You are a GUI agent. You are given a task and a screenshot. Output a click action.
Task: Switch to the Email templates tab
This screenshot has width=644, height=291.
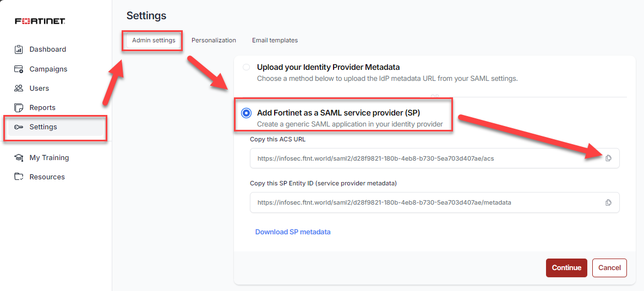(275, 40)
